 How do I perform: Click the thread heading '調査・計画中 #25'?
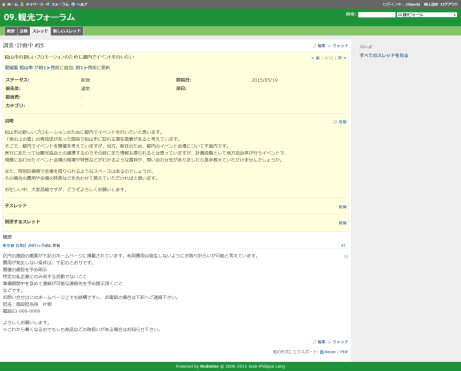(x=23, y=45)
